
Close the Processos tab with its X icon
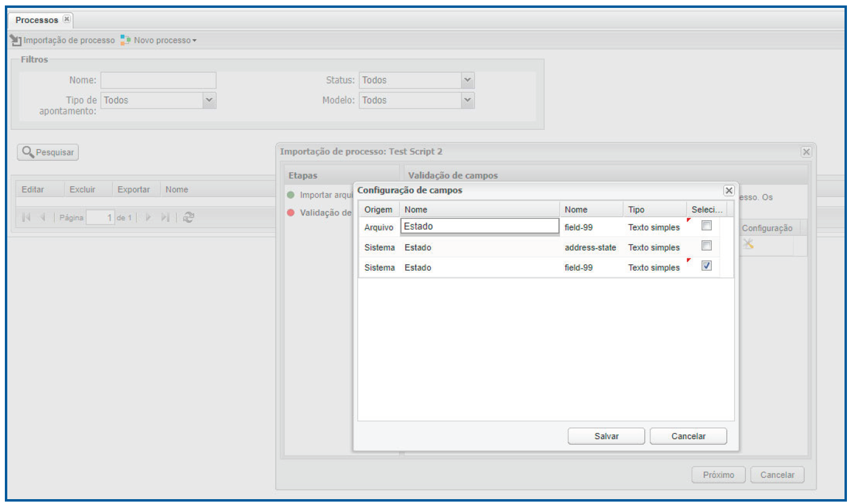[67, 19]
